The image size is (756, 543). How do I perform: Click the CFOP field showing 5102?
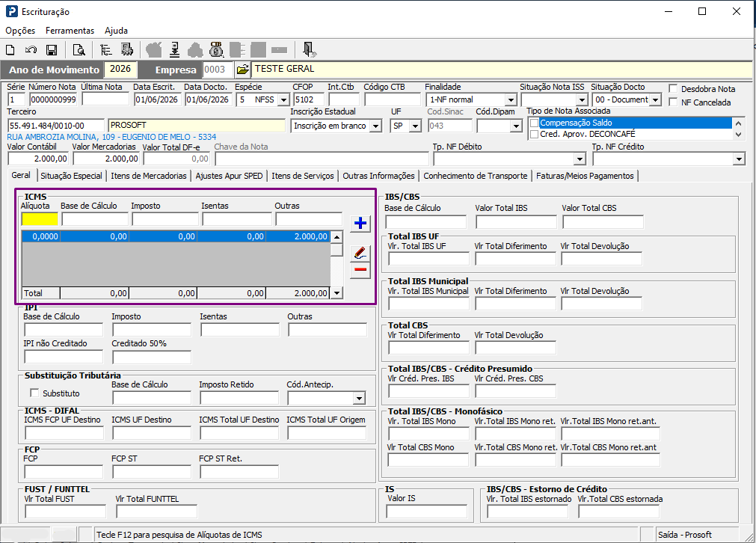(x=309, y=99)
